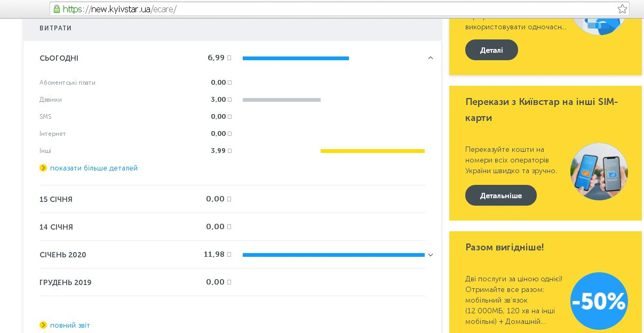The width and height of the screenshot is (644, 333).
Task: Click yellow arrow icon beside 'показати більше деталей'
Action: [43, 168]
